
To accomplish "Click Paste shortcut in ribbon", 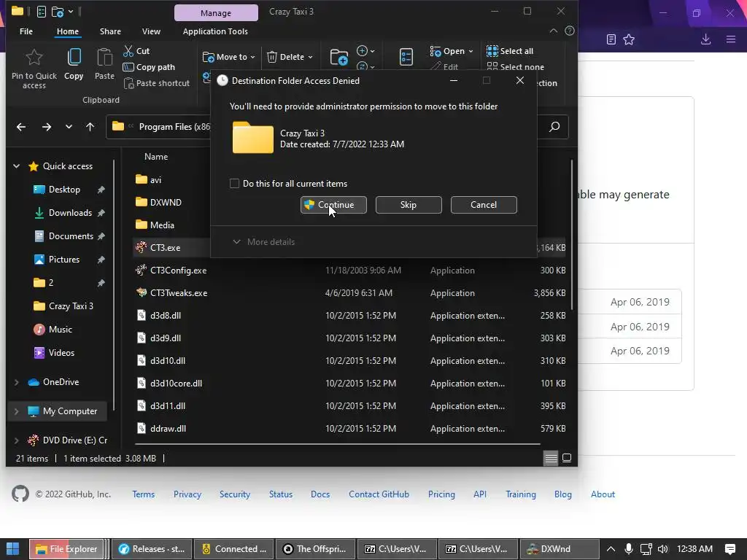I will tap(157, 83).
